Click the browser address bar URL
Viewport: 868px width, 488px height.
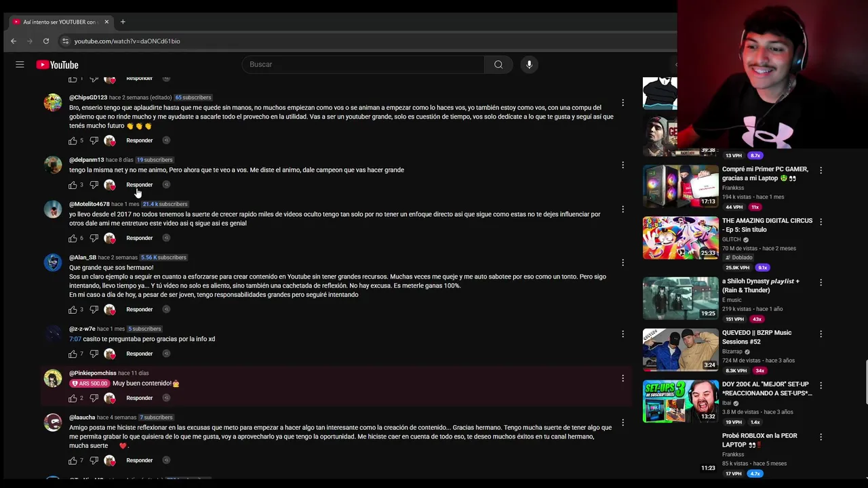pos(127,41)
